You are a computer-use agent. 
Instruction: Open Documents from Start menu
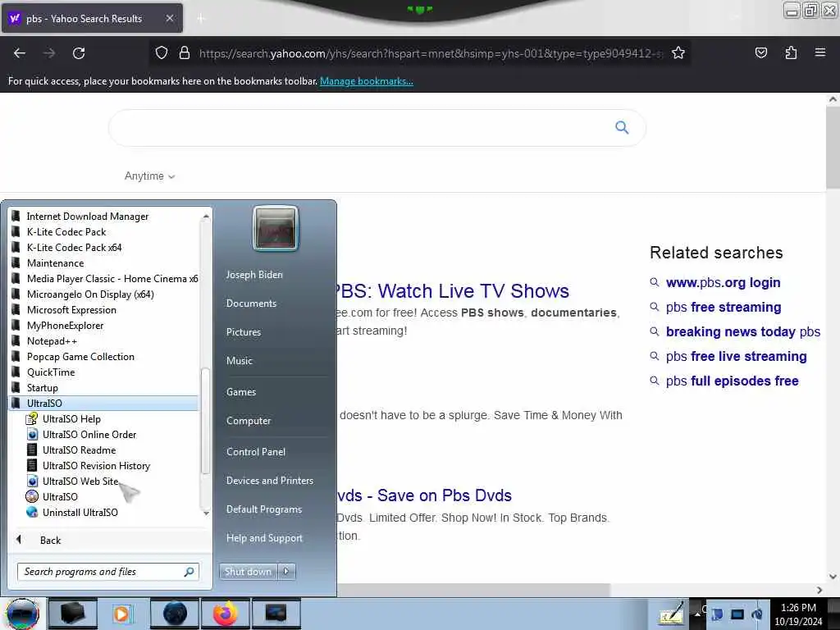(251, 304)
